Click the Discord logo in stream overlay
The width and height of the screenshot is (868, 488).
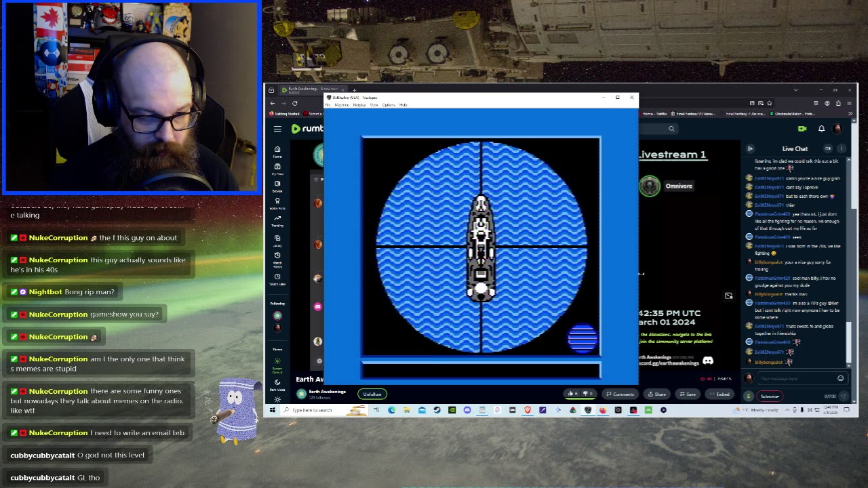pyautogui.click(x=708, y=361)
